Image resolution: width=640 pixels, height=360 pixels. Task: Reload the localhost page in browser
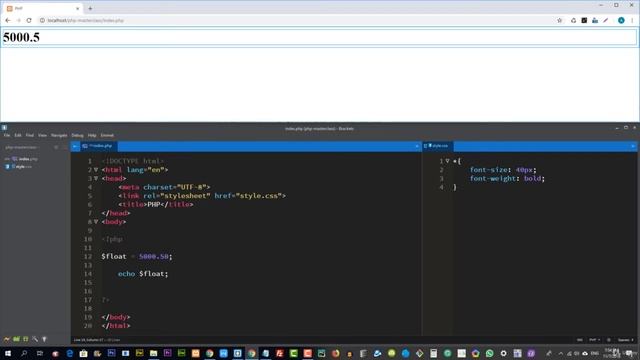coord(29,20)
